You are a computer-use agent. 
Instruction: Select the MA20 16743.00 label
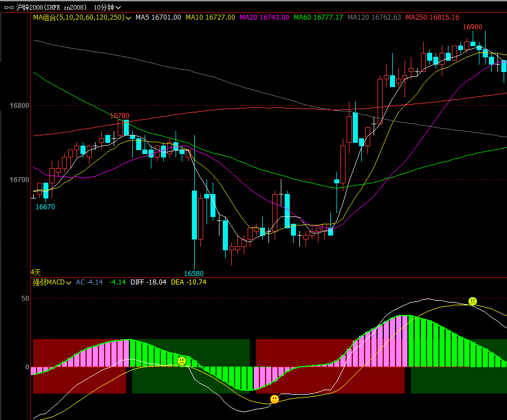click(264, 17)
